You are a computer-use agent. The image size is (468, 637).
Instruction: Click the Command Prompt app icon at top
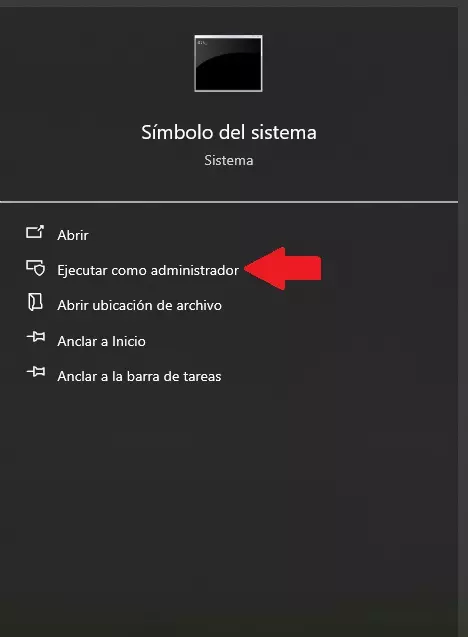(x=228, y=63)
